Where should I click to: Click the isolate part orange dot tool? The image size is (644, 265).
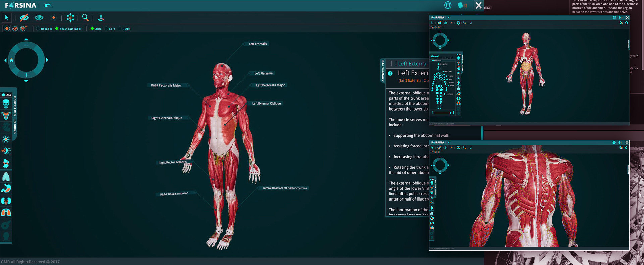(x=53, y=18)
